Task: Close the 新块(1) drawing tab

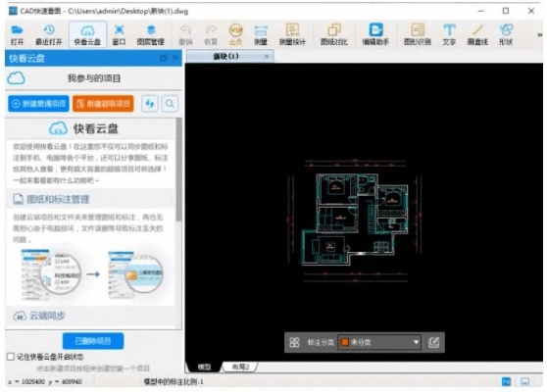Action: [x=267, y=56]
